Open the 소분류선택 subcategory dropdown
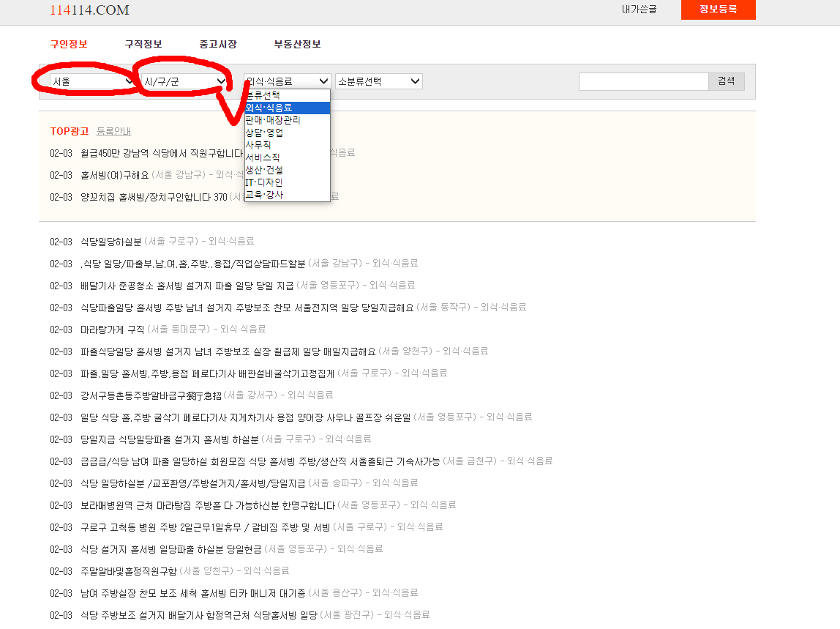840x629 pixels. [x=378, y=81]
